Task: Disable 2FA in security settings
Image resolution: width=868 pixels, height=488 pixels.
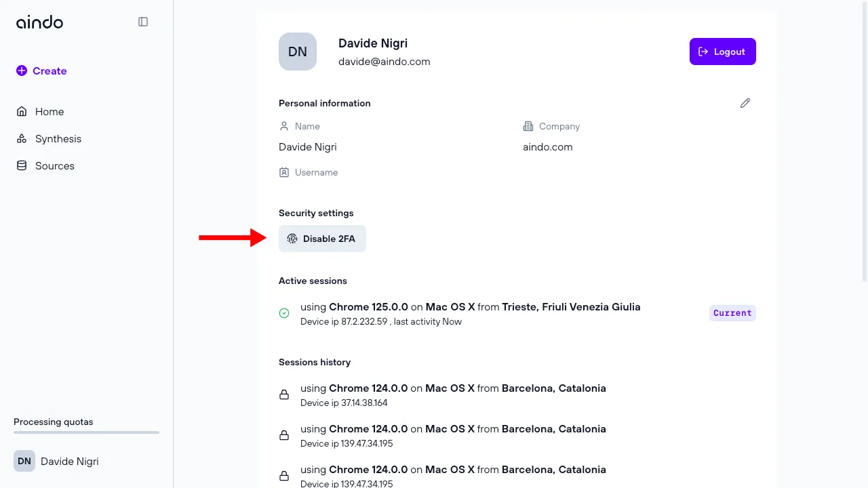Action: [322, 239]
